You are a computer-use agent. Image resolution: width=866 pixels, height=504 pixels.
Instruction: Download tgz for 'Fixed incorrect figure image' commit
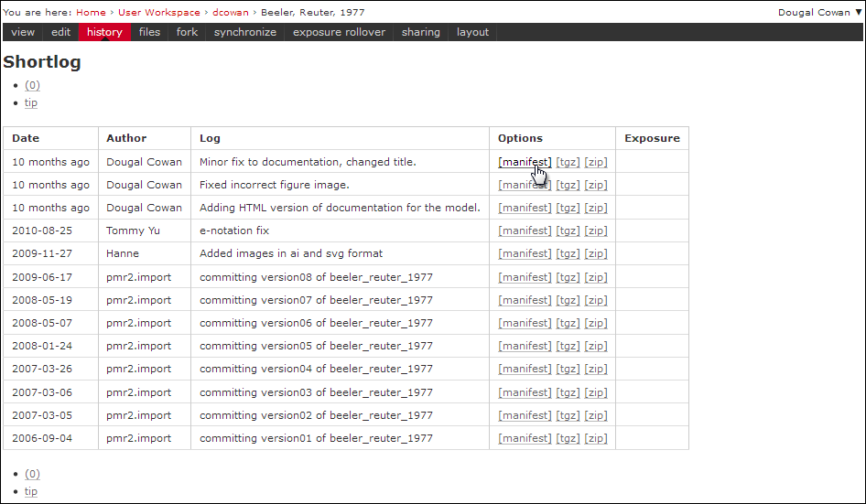(568, 185)
